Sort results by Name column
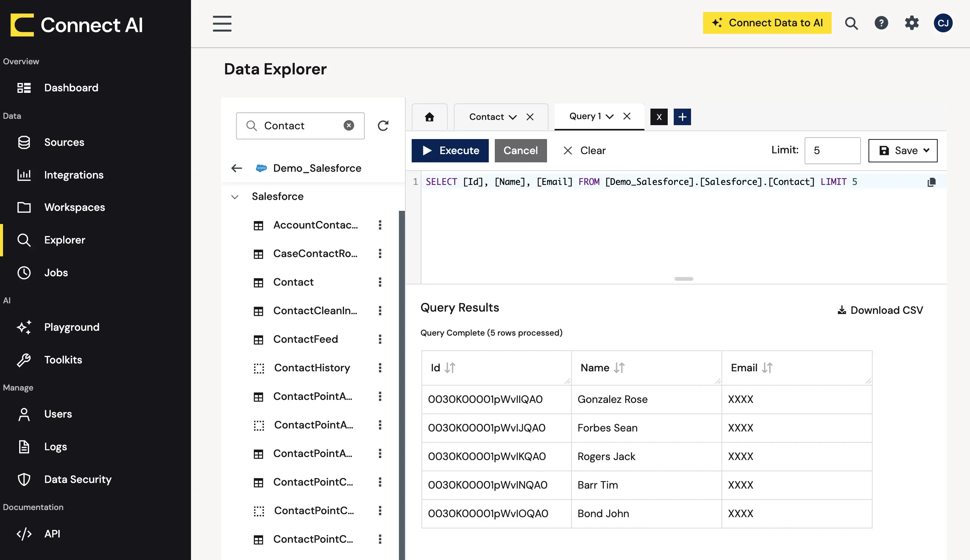This screenshot has width=970, height=560. [619, 368]
